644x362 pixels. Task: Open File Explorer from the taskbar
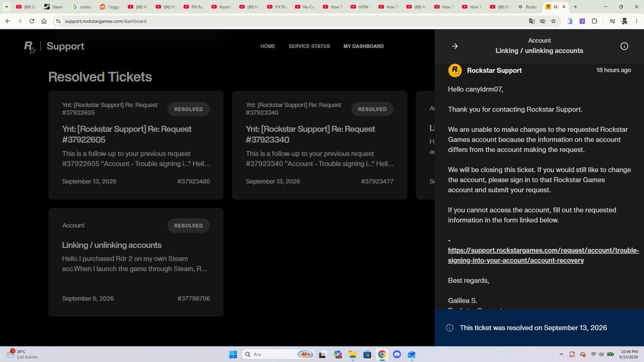tap(352, 354)
